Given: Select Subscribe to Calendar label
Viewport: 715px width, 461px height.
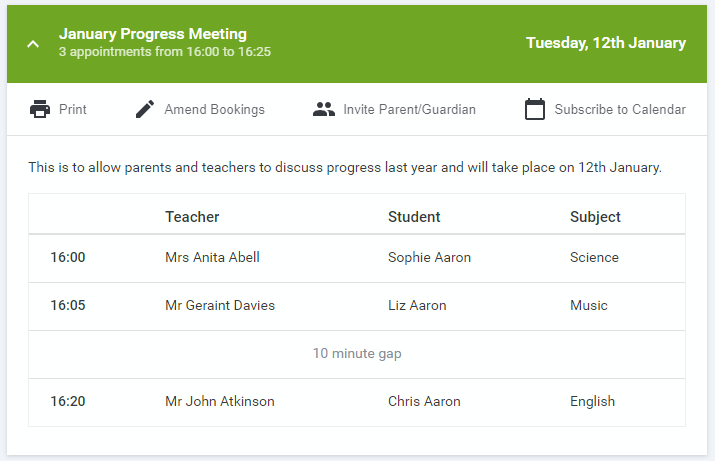Looking at the screenshot, I should point(620,109).
